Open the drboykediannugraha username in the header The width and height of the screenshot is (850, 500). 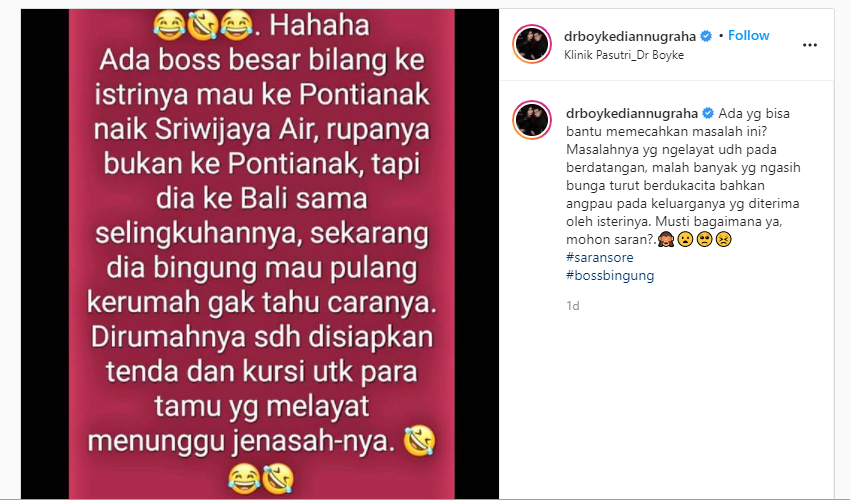pyautogui.click(x=630, y=36)
